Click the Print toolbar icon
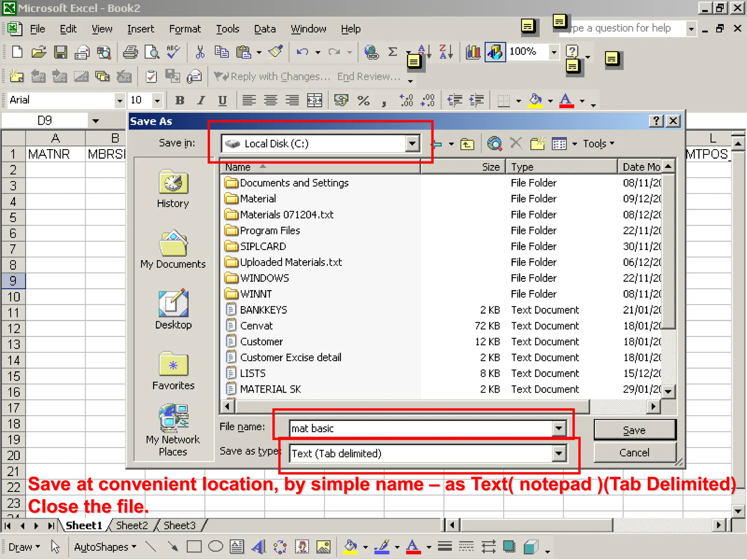Image resolution: width=747 pixels, height=560 pixels. click(x=130, y=52)
